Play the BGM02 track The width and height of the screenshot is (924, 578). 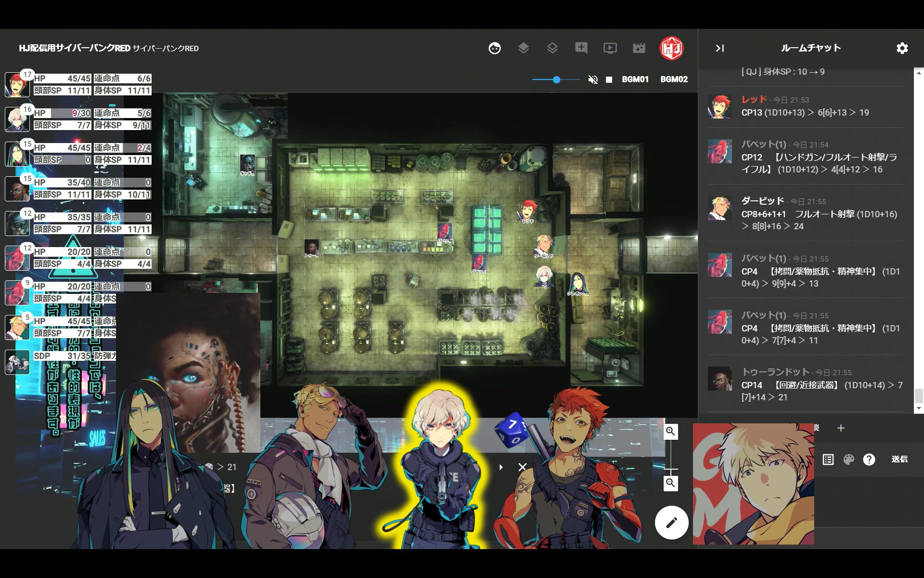tap(674, 79)
